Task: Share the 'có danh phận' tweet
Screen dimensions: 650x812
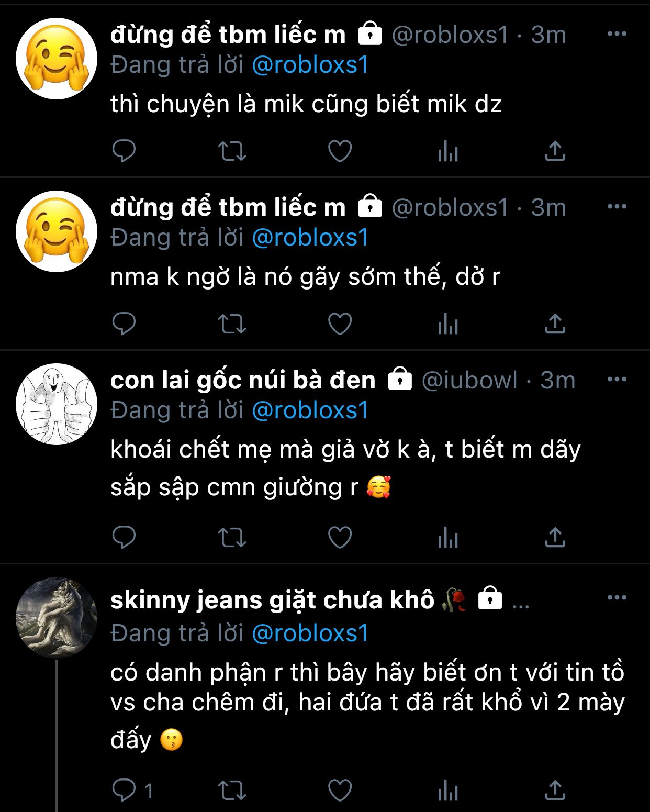Action: coord(555,790)
